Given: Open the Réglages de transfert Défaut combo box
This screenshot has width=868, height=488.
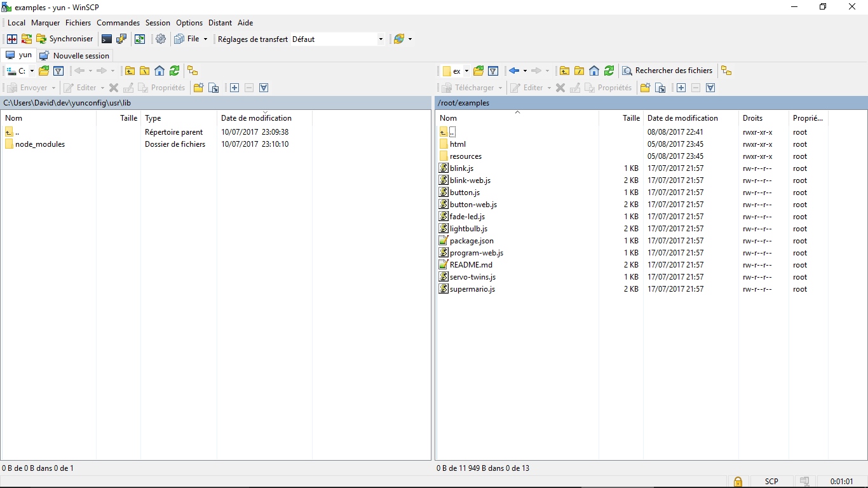Looking at the screenshot, I should 338,39.
